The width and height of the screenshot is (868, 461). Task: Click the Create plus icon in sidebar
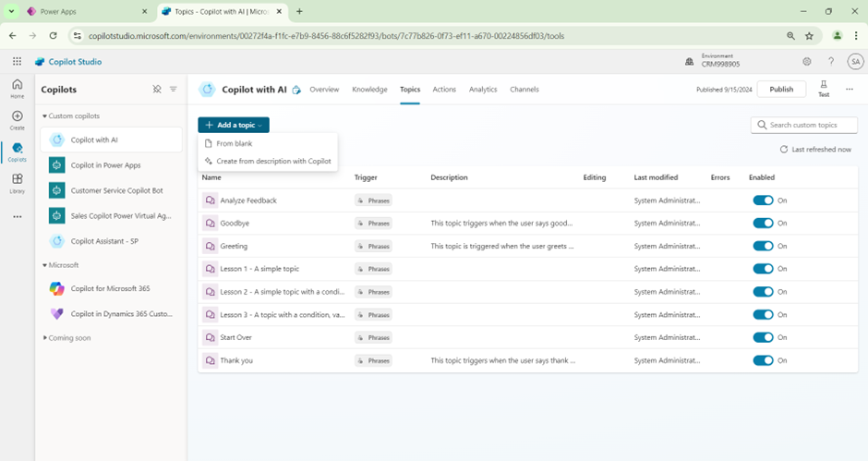pyautogui.click(x=17, y=119)
